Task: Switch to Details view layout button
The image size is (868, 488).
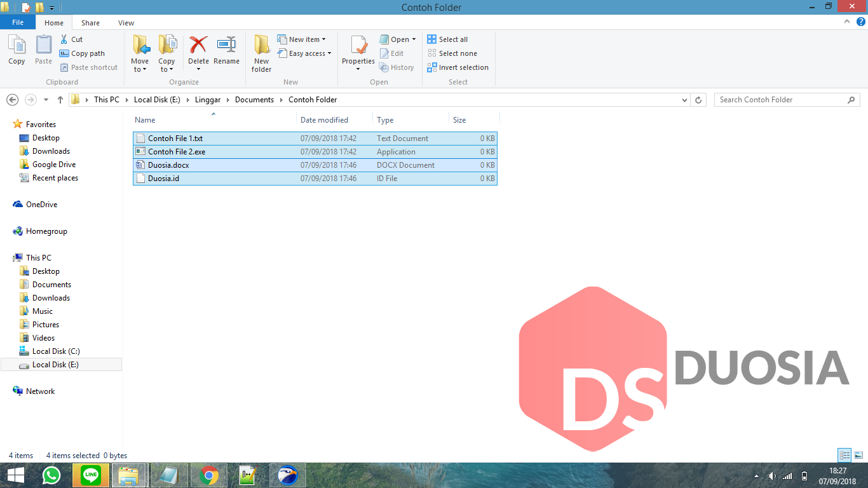Action: tap(844, 455)
